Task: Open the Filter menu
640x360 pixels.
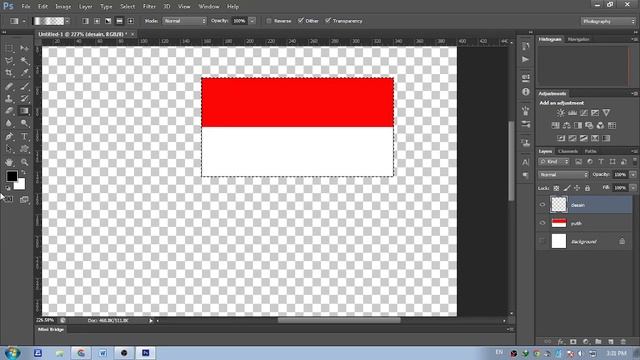Action: 149,7
